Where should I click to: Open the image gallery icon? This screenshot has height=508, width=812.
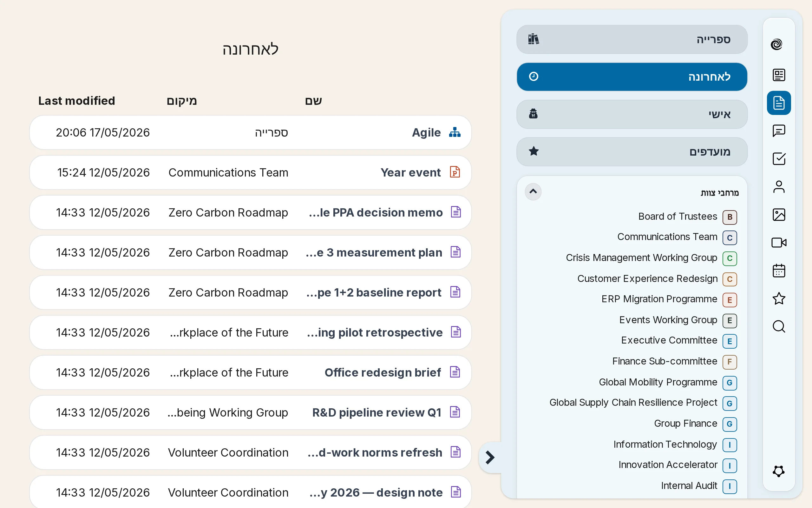778,215
